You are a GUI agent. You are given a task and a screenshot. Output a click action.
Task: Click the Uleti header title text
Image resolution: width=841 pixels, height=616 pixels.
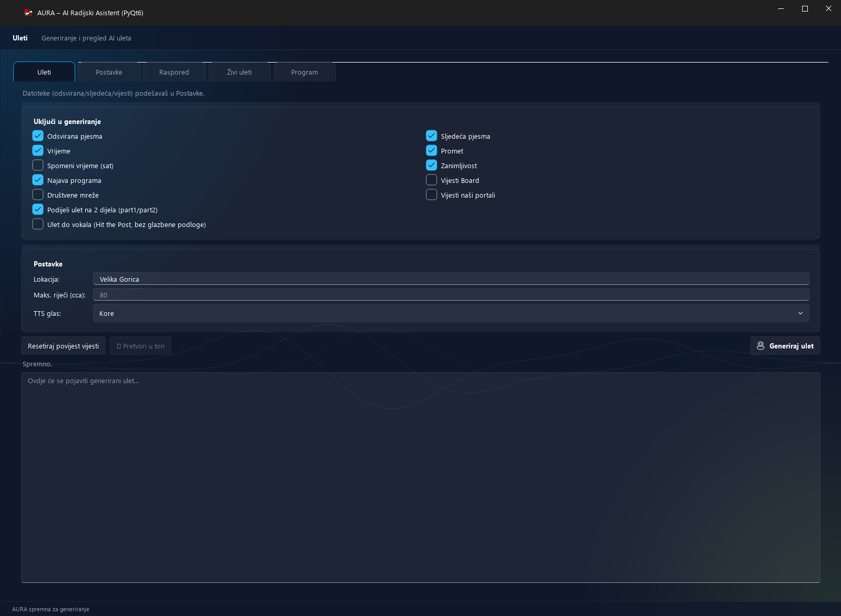[x=20, y=38]
